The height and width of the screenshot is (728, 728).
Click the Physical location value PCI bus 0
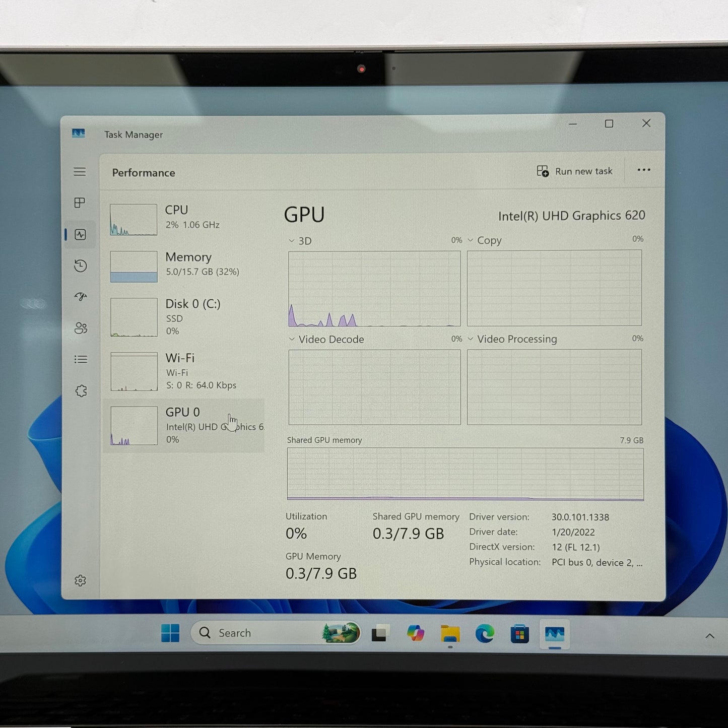597,562
